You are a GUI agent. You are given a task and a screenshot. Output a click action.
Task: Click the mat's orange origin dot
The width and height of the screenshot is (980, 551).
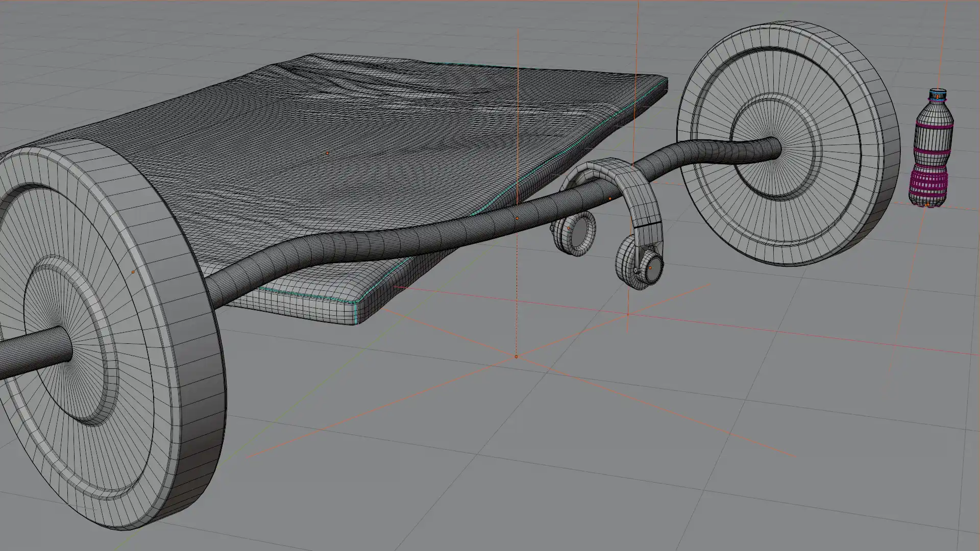point(327,153)
